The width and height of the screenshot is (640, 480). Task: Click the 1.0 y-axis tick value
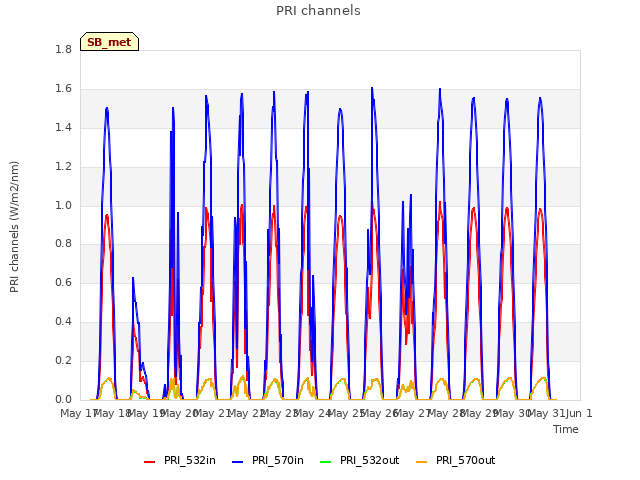63,205
